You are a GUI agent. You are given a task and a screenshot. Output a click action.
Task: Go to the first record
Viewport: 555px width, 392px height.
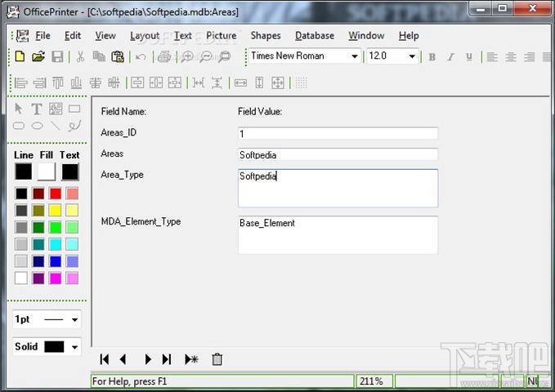coord(105,359)
